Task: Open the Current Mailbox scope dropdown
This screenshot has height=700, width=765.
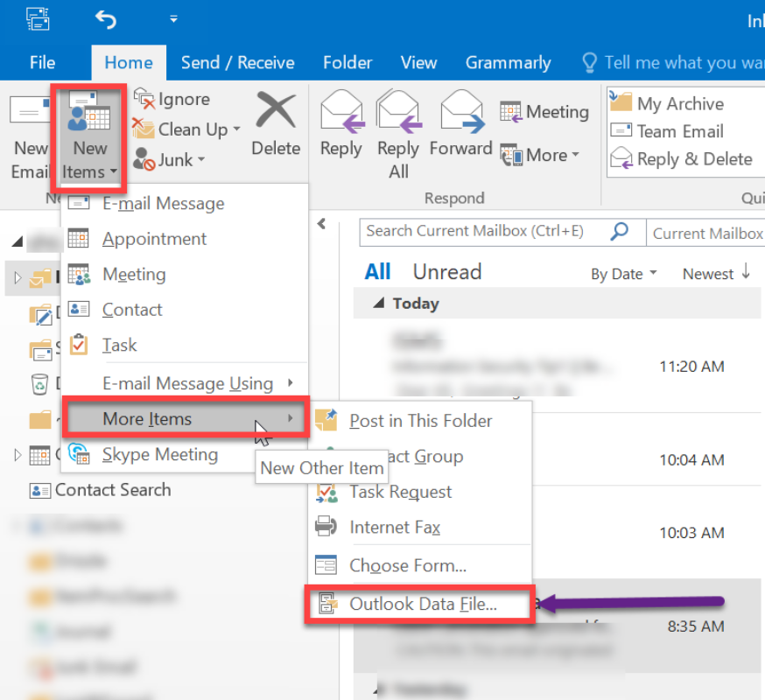Action: point(706,233)
